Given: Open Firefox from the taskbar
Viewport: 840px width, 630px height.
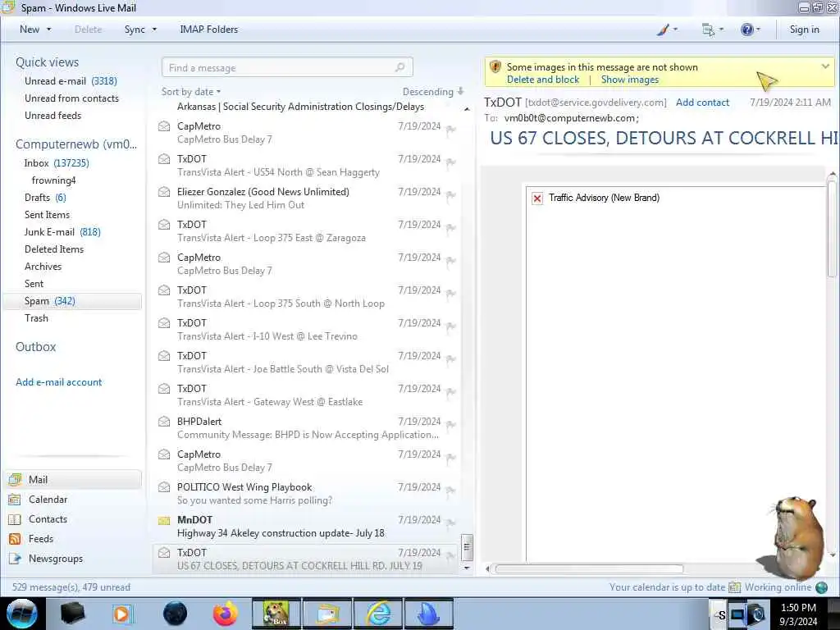Looking at the screenshot, I should click(x=226, y=614).
